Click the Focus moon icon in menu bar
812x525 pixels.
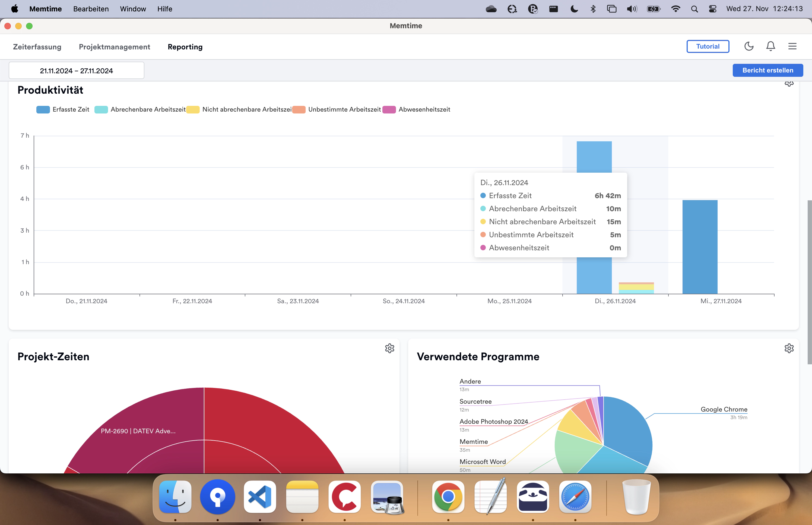click(x=574, y=9)
